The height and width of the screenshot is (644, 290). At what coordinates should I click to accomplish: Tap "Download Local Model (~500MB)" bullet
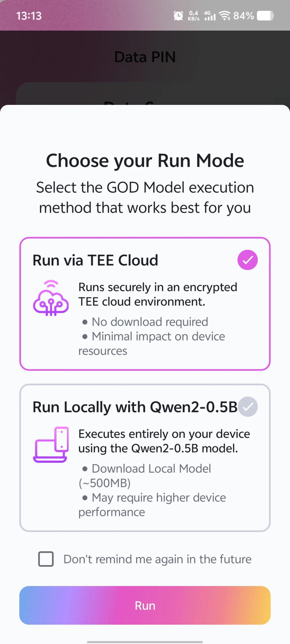pyautogui.click(x=151, y=469)
